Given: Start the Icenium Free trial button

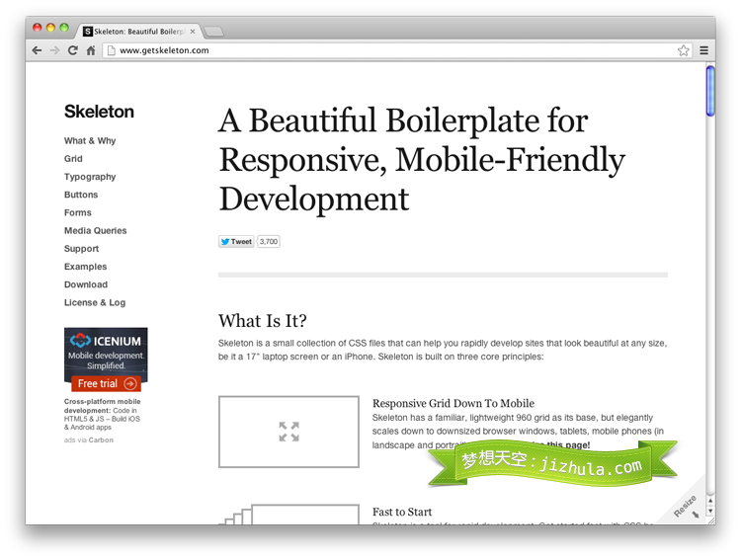Looking at the screenshot, I should coord(107,384).
